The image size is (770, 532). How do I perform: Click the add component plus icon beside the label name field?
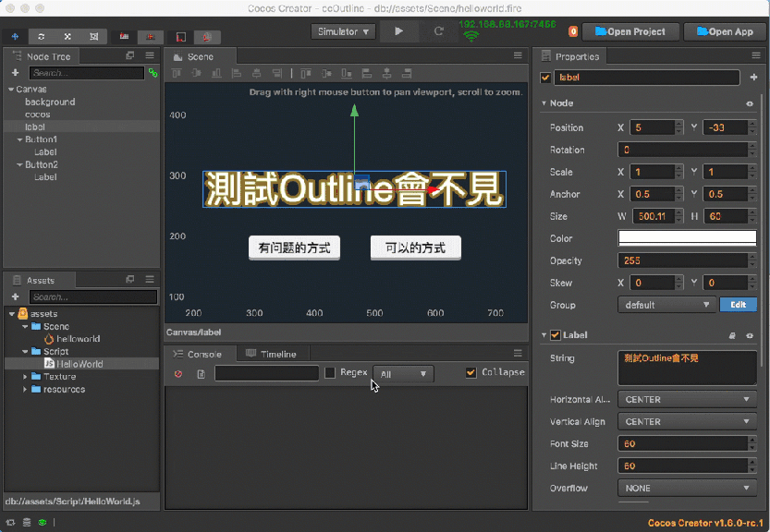pos(753,77)
